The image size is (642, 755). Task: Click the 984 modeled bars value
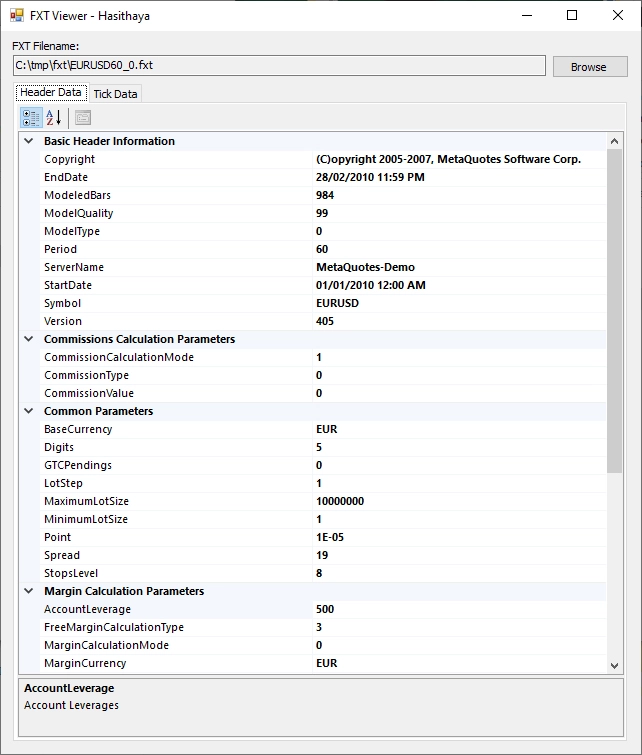point(325,195)
